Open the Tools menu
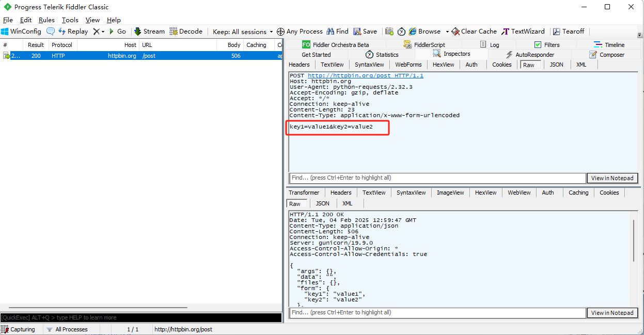The width and height of the screenshot is (644, 335). [70, 20]
